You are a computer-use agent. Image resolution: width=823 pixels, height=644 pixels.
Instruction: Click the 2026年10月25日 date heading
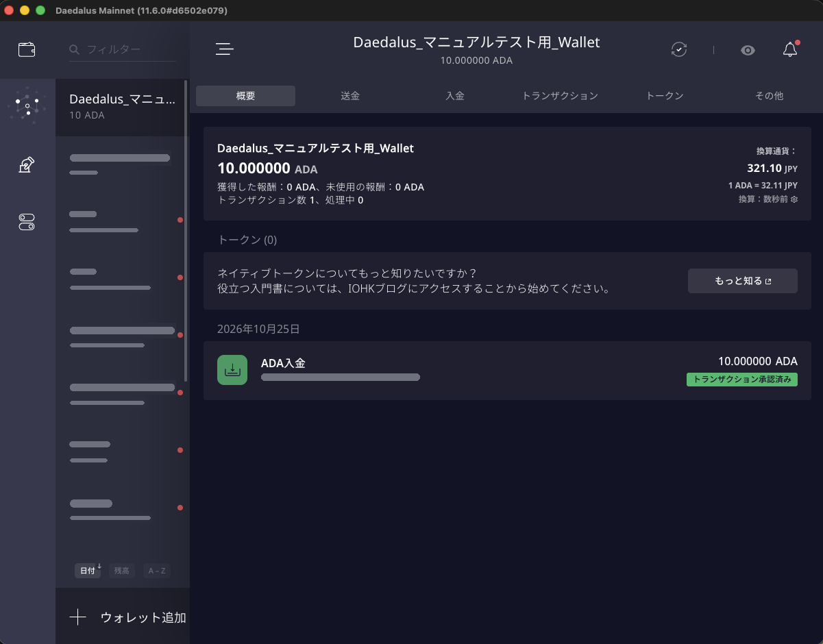coord(258,329)
